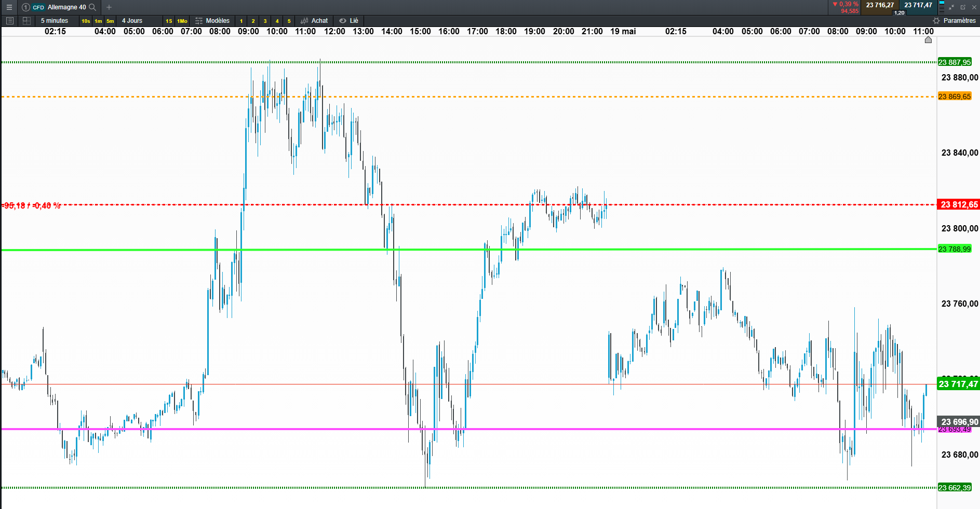
Task: Add a new chart tab with plus
Action: (109, 7)
